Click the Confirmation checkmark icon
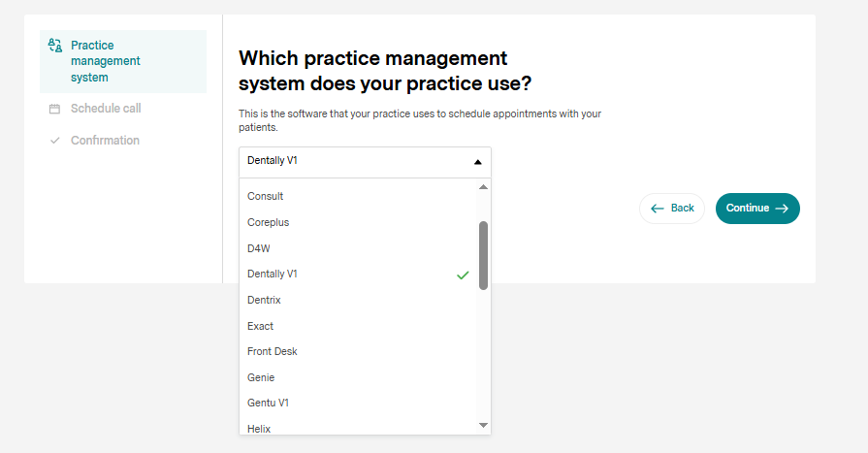Viewport: 868px width, 453px height. [55, 141]
